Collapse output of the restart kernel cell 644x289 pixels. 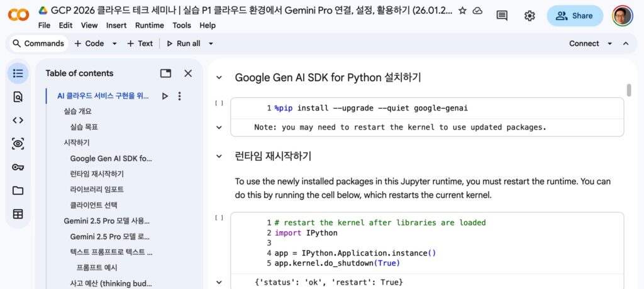click(x=219, y=282)
